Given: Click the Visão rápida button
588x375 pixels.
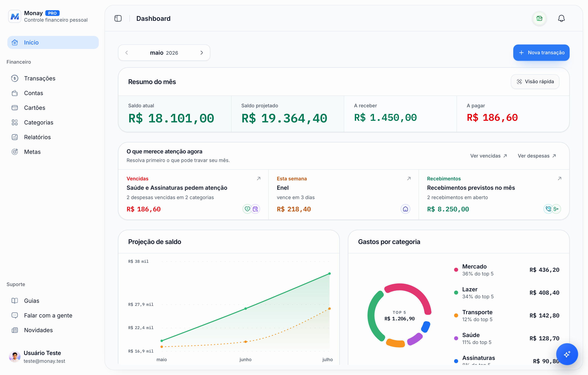Looking at the screenshot, I should click(535, 81).
